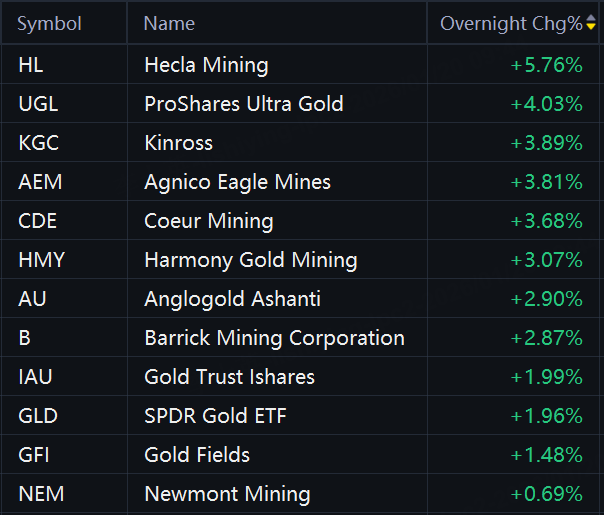This screenshot has height=515, width=604.
Task: Click the +2.90% overnight change cell
Action: 546,299
